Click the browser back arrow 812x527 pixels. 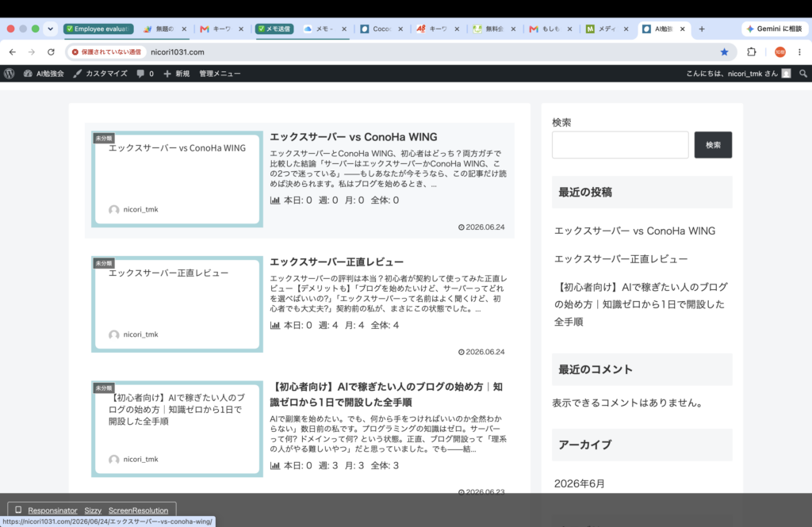coord(13,52)
